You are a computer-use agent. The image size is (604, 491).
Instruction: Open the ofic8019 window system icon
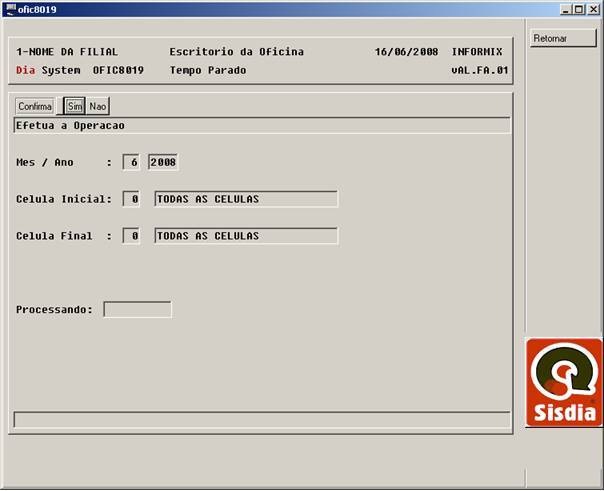[x=11, y=9]
